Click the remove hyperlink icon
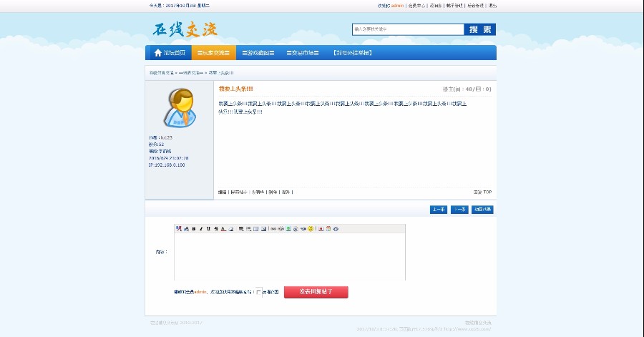 click(x=281, y=229)
